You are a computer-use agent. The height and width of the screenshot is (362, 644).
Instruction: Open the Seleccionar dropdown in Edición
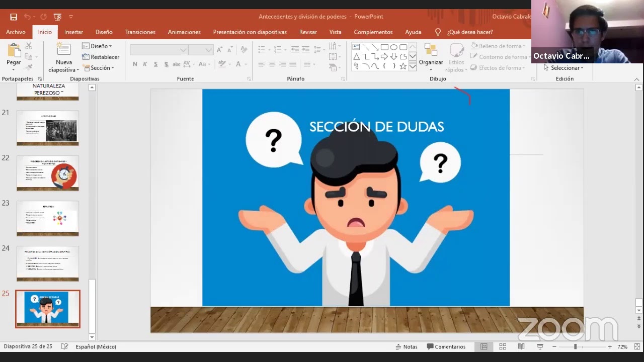coord(564,68)
